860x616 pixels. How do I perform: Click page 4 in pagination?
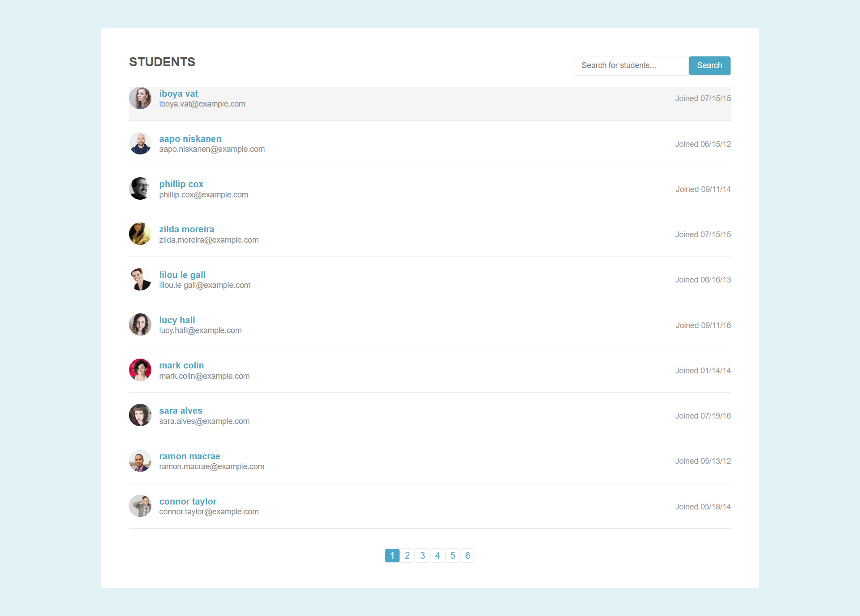[437, 555]
